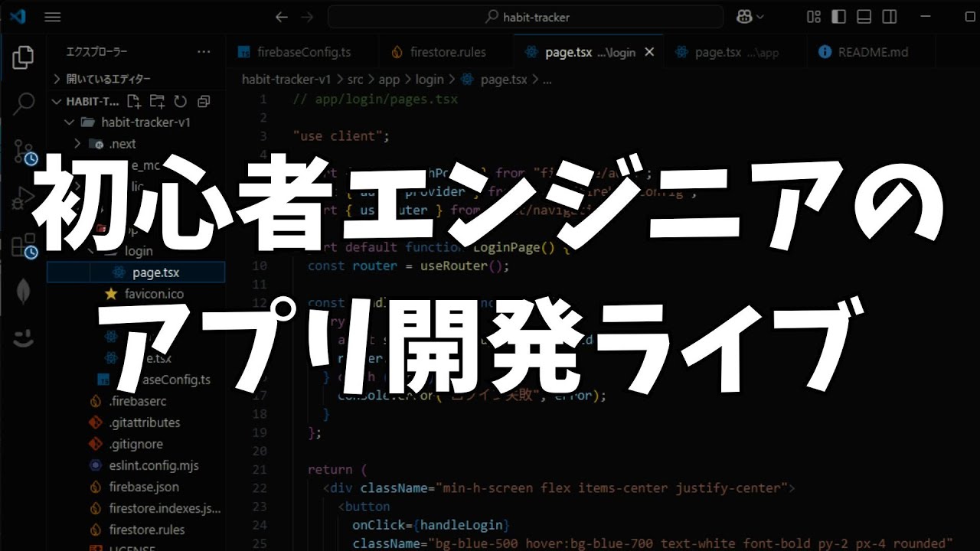
Task: Toggle the secondary side bar
Action: (x=888, y=16)
